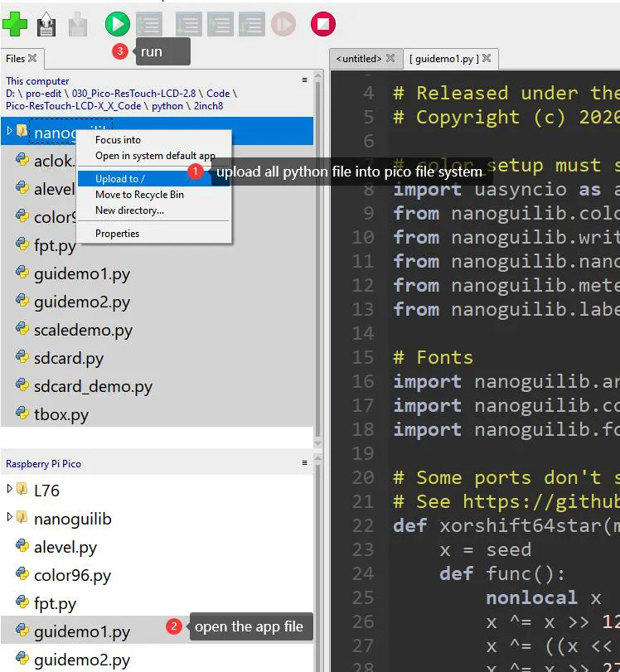Viewport: 620px width, 672px height.
Task: Select guidemo2.py on Raspberry Pi Pico
Action: coord(82,660)
